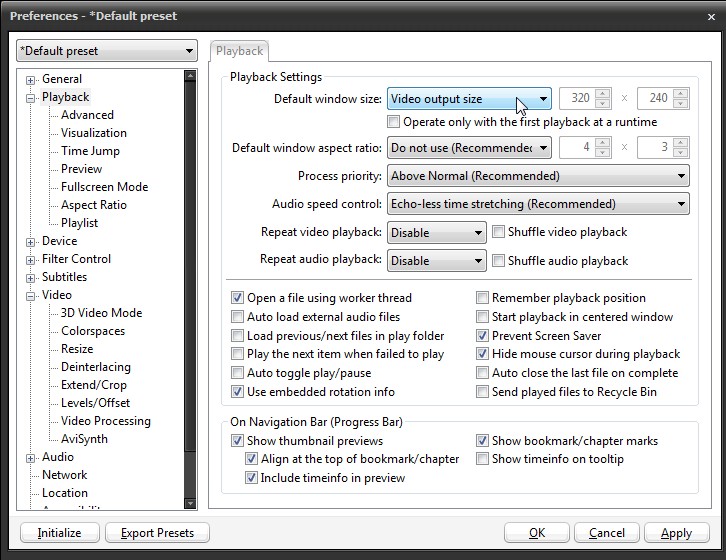Select Resize in the tree
This screenshot has height=560, width=726.
(x=77, y=349)
